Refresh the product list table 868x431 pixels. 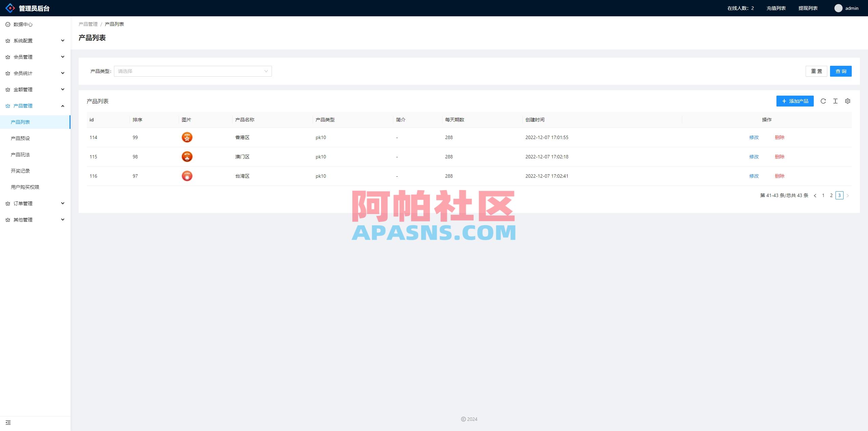click(823, 101)
